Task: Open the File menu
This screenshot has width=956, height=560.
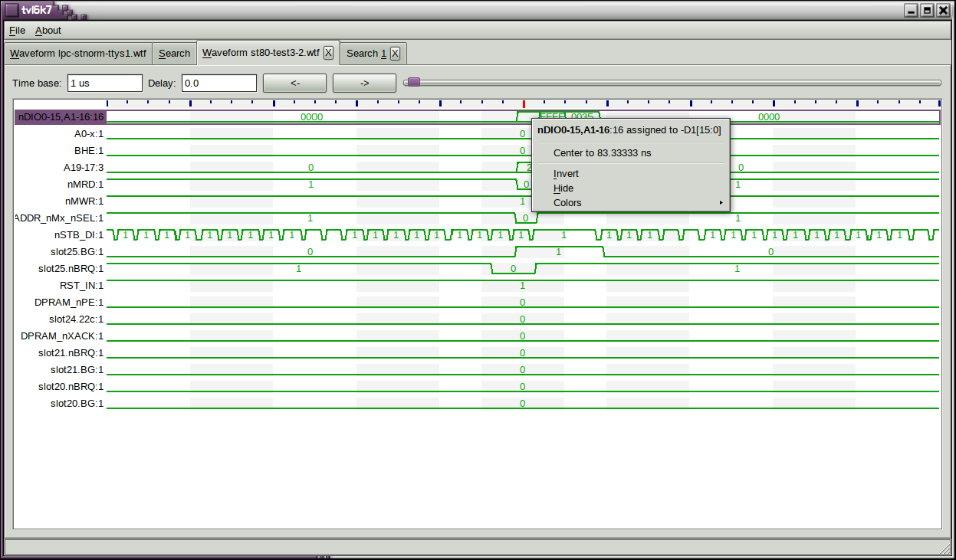Action: (17, 31)
